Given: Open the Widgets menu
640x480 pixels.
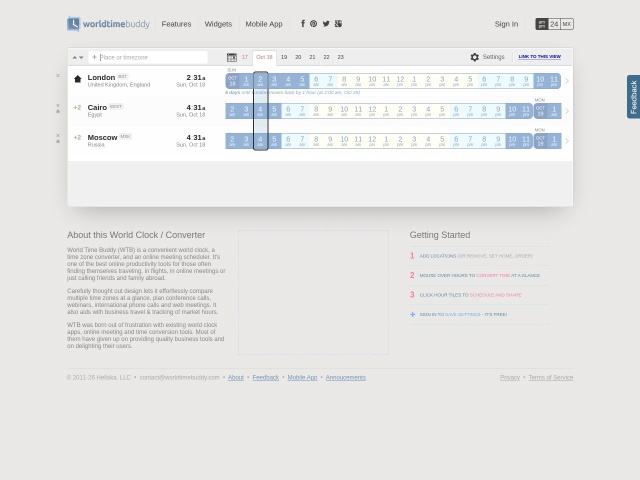Looking at the screenshot, I should (218, 24).
